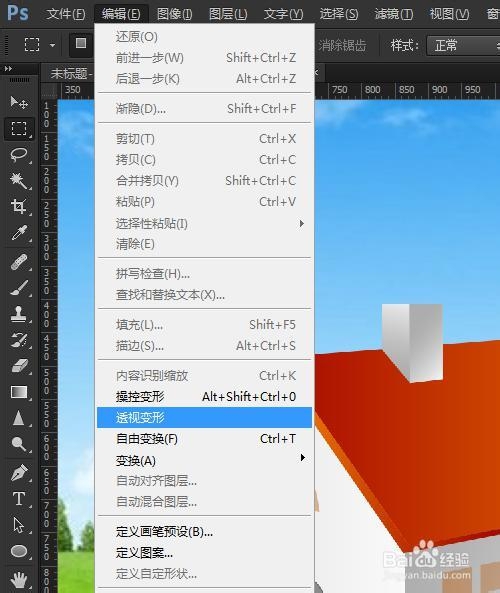Image resolution: width=500 pixels, height=593 pixels.
Task: Click the 清除(E) menu entry
Action: coord(205,244)
